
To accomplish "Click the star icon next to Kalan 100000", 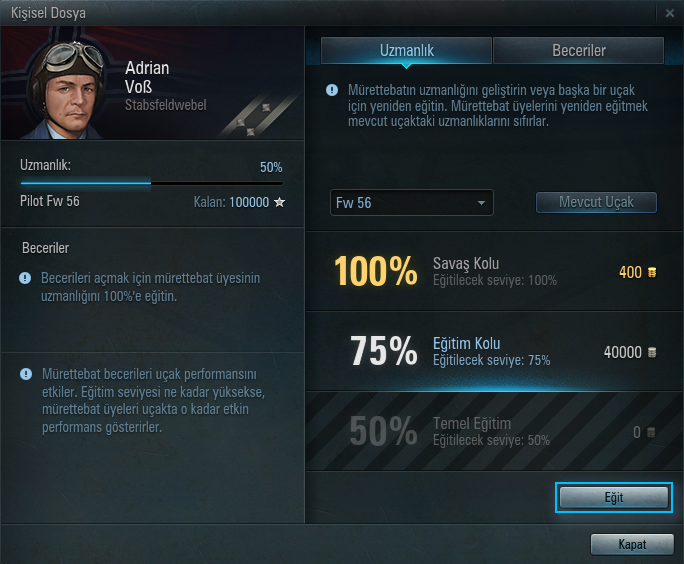I will 279,202.
